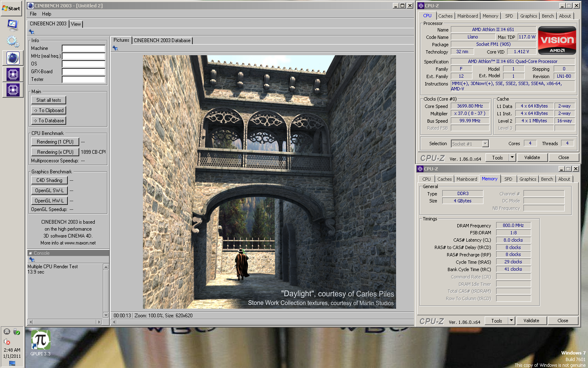
Task: Open the Caches tab in the upper CPU-Z window
Action: point(445,16)
